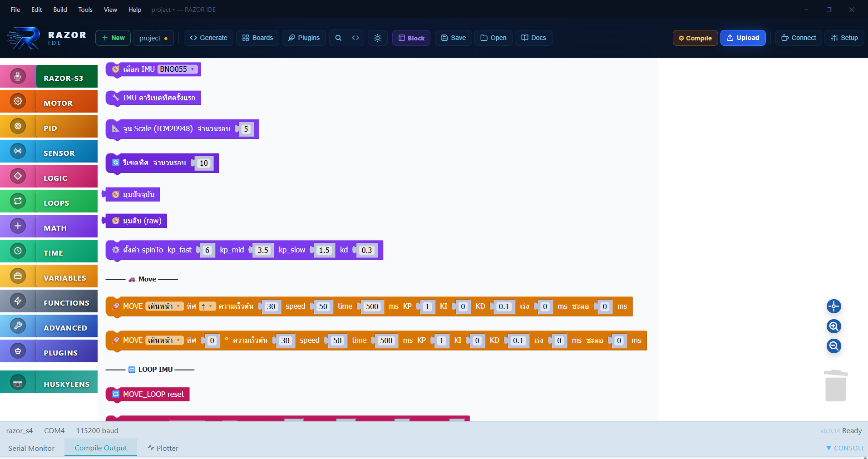Compile the project
This screenshot has width=868, height=459.
point(695,38)
